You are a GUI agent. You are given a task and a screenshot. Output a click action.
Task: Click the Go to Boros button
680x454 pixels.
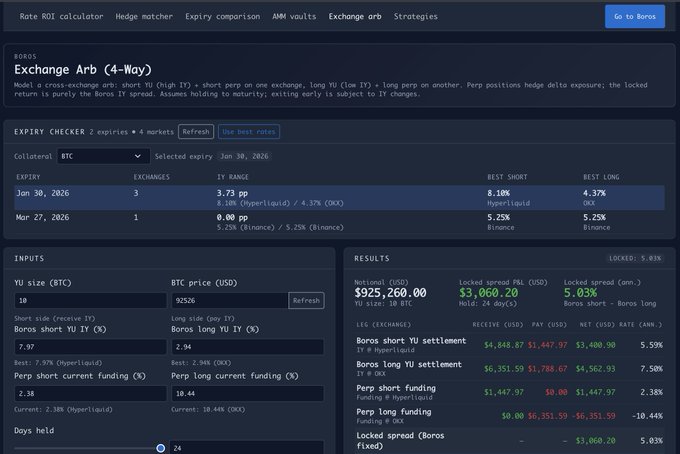pos(634,17)
